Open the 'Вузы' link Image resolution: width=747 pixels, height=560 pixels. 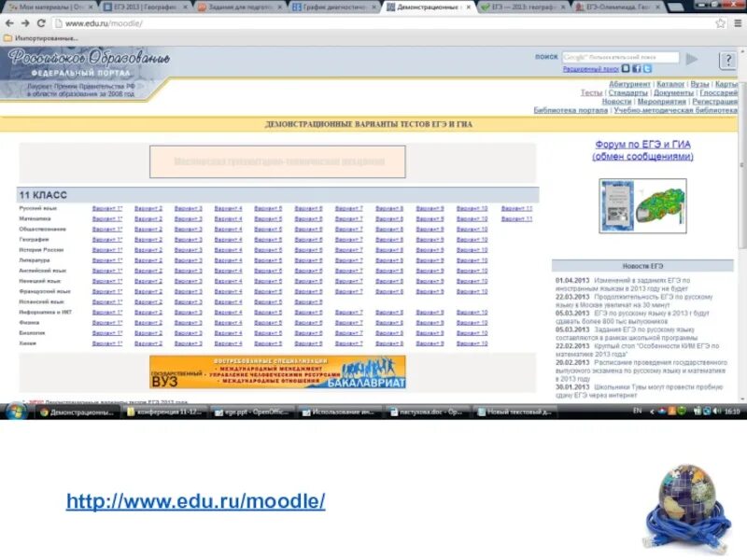coord(699,84)
